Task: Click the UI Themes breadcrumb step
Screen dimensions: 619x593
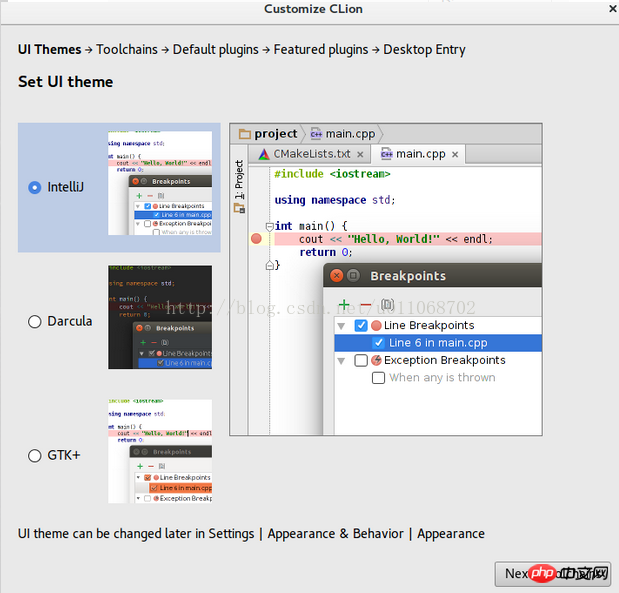Action: pos(49,49)
